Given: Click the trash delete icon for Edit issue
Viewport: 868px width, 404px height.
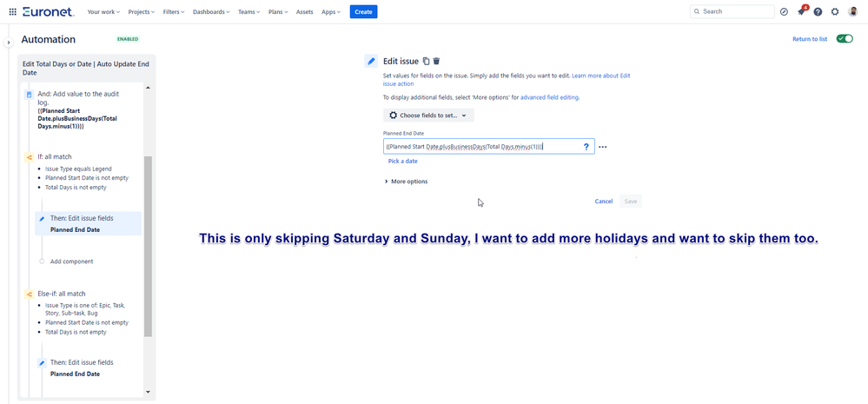Looking at the screenshot, I should click(436, 61).
